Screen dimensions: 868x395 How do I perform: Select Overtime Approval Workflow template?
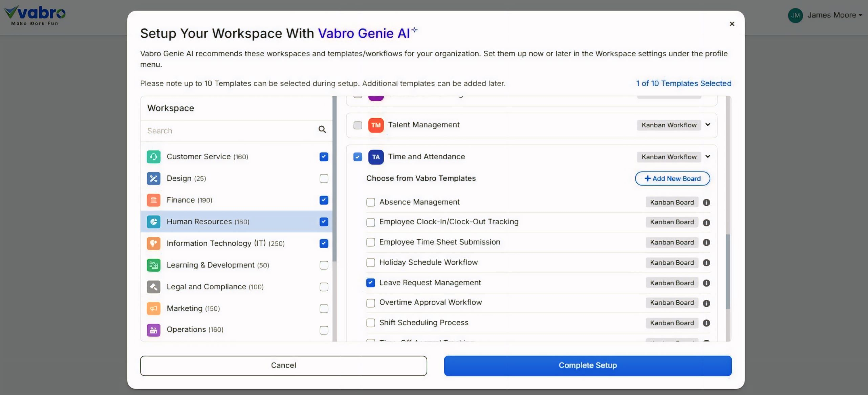click(x=370, y=303)
